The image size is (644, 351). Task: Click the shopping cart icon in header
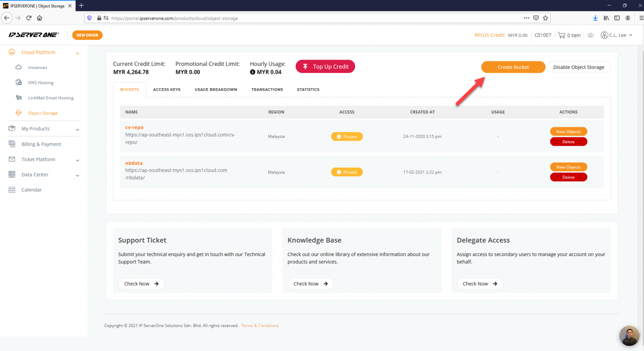(x=561, y=35)
